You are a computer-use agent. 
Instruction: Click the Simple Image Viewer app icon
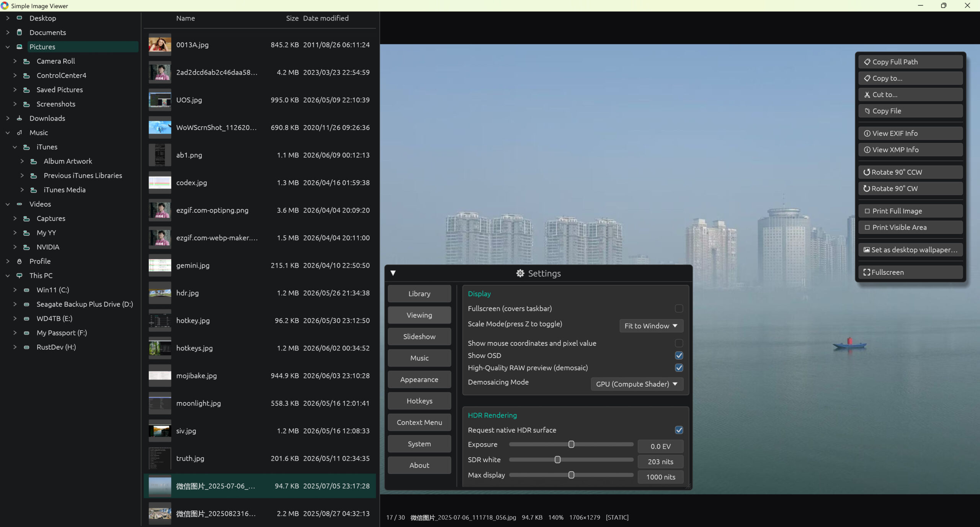pyautogui.click(x=5, y=6)
